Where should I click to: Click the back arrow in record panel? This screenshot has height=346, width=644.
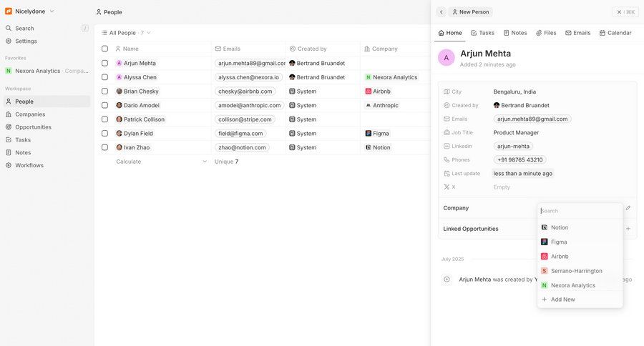tap(441, 12)
